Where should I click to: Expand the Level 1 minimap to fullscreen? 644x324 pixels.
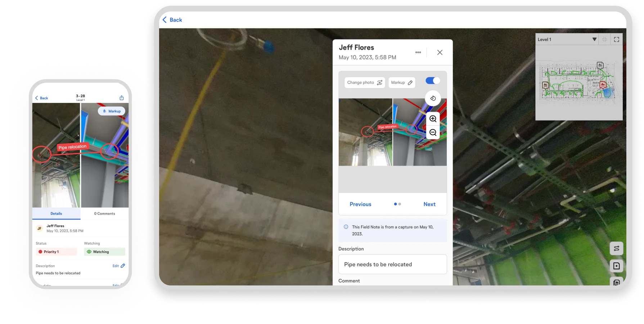click(x=616, y=39)
